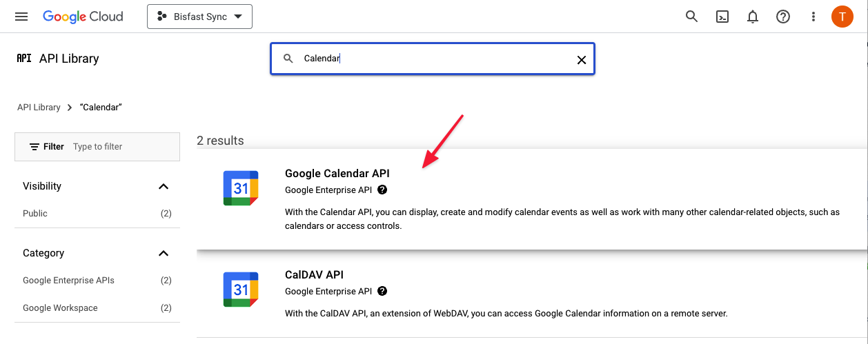Open the hamburger navigation menu
The height and width of the screenshot is (344, 868).
(x=21, y=17)
